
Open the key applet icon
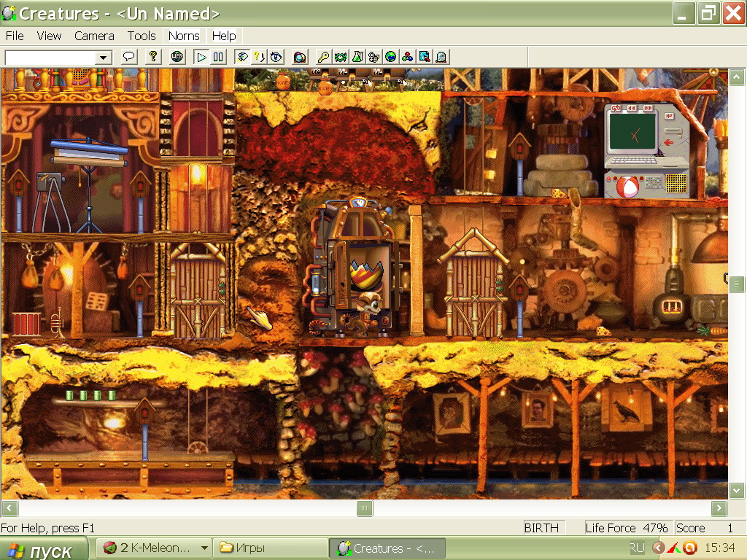tap(324, 57)
